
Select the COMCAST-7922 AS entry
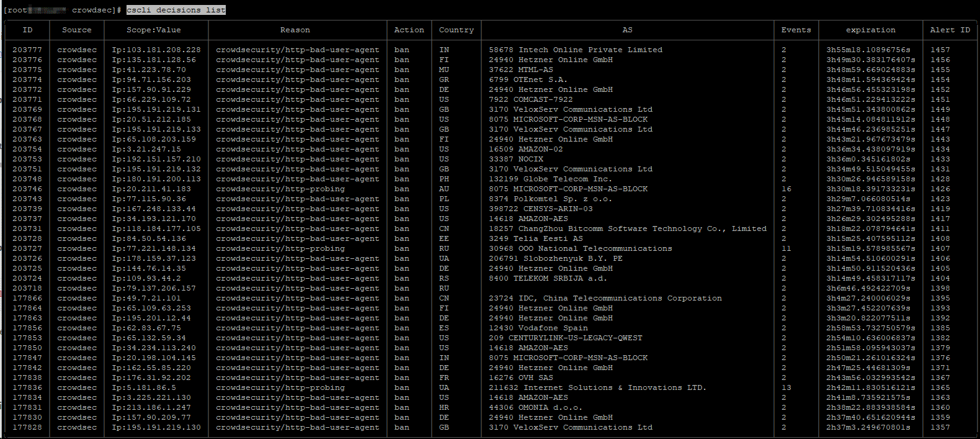[x=530, y=99]
